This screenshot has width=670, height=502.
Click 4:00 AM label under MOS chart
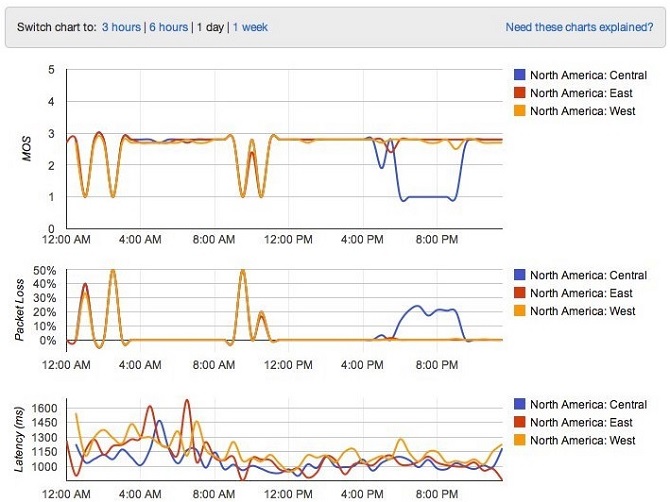point(140,239)
